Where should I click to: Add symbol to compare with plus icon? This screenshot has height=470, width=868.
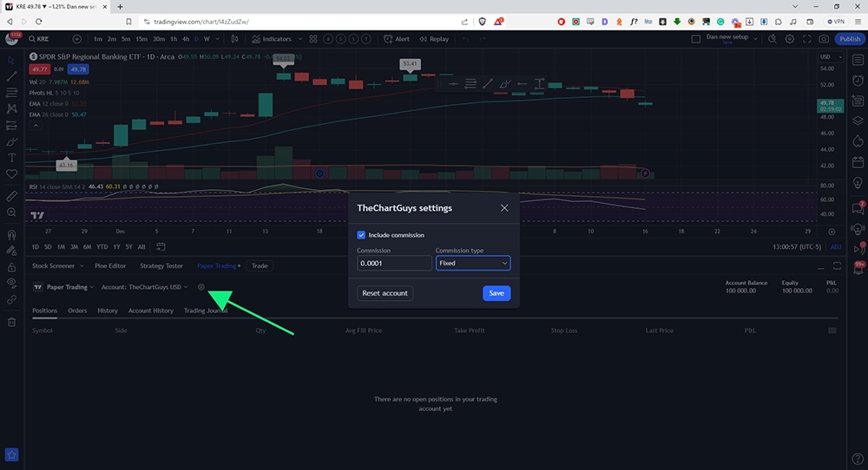click(x=77, y=39)
